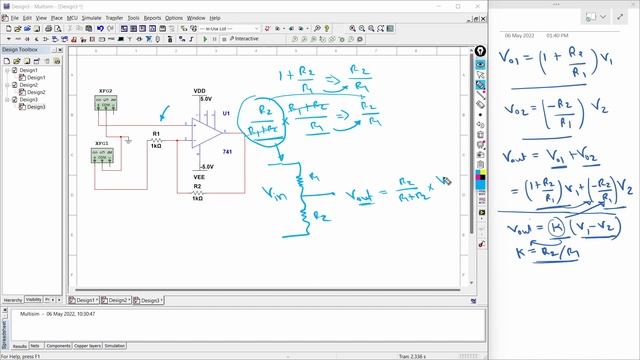Collapse the Design1 tree node
The height and width of the screenshot is (360, 640).
coord(7,70)
